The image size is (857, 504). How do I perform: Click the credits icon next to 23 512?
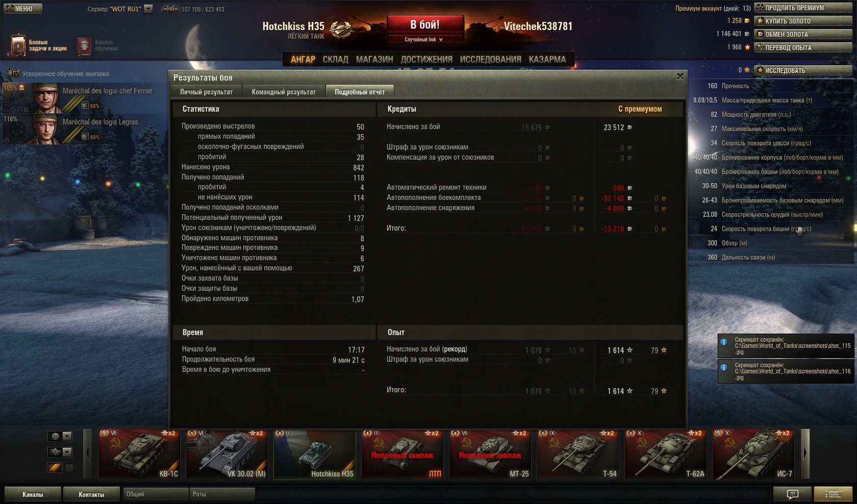[629, 128]
